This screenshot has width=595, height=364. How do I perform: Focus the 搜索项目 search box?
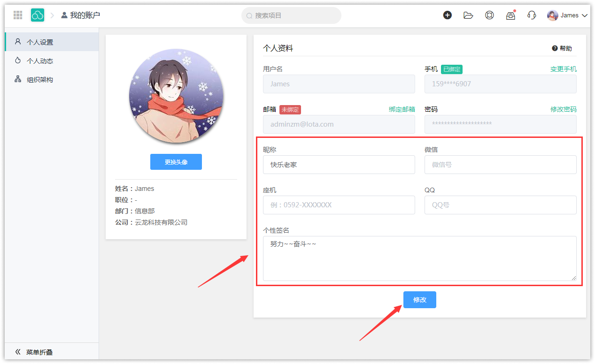pos(291,15)
